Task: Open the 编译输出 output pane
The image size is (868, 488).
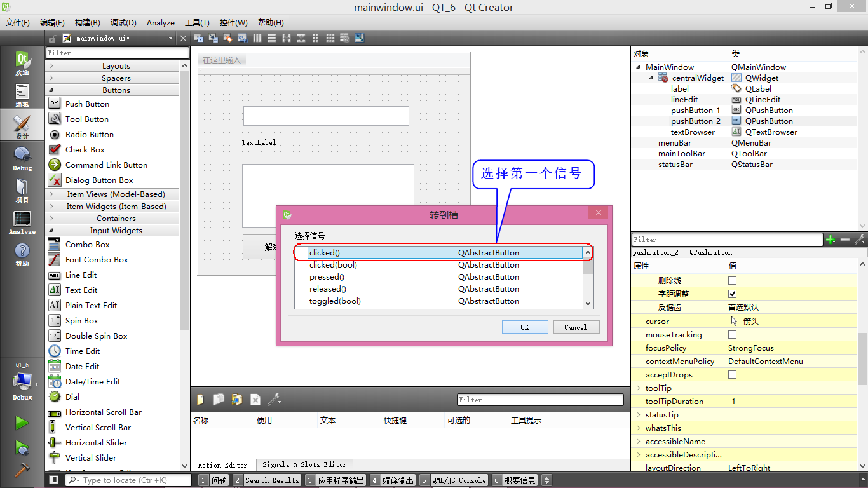Action: (392, 480)
